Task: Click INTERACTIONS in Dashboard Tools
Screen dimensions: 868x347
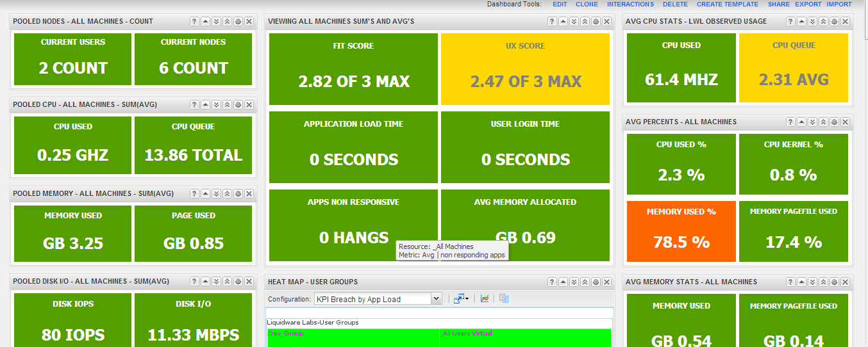Action: 631,4
